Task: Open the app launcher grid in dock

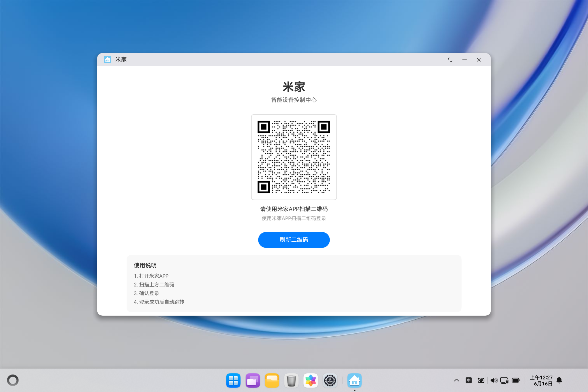Action: coord(233,381)
